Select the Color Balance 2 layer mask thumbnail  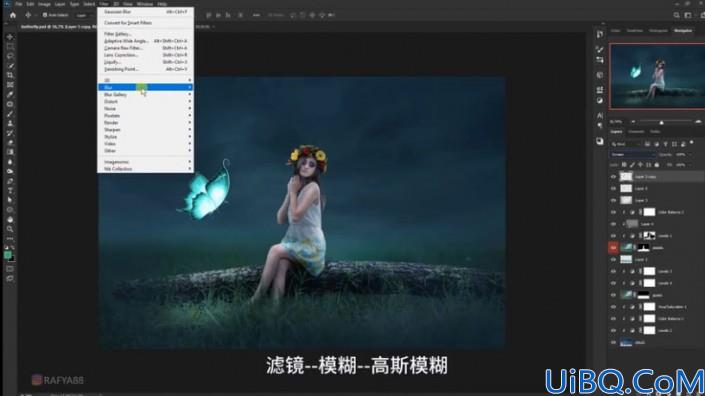pos(649,212)
